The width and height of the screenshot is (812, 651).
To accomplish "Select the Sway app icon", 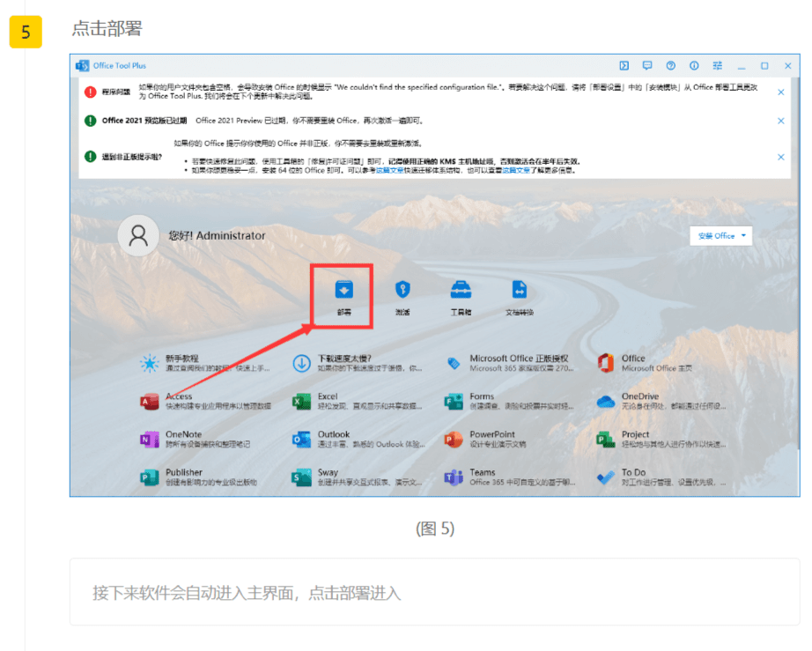I will (x=301, y=477).
